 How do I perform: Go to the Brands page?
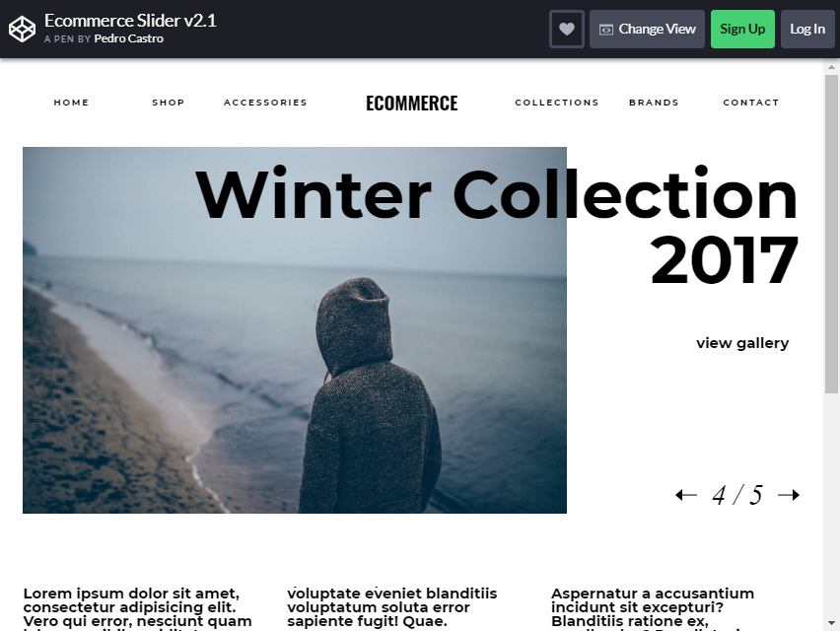(x=654, y=103)
